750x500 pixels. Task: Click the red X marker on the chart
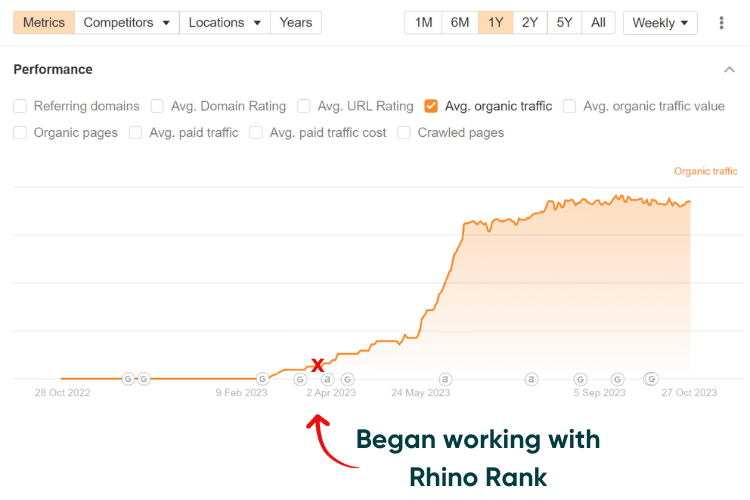click(x=317, y=365)
